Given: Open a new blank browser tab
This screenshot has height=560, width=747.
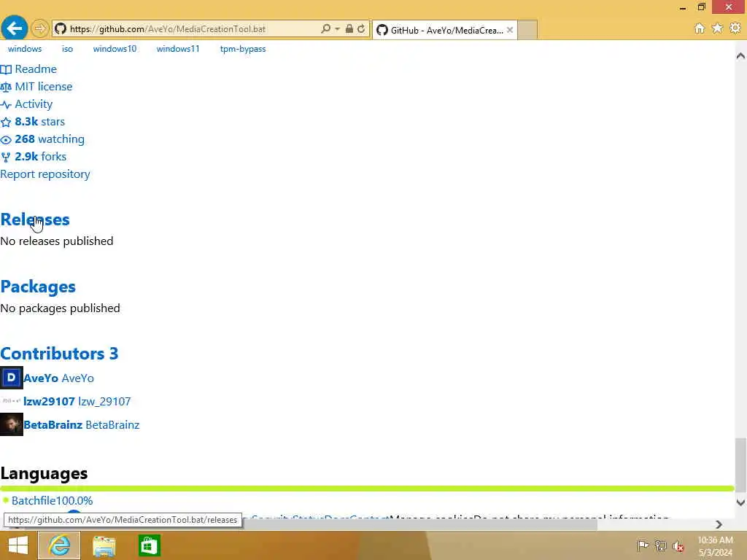Looking at the screenshot, I should click(x=527, y=30).
